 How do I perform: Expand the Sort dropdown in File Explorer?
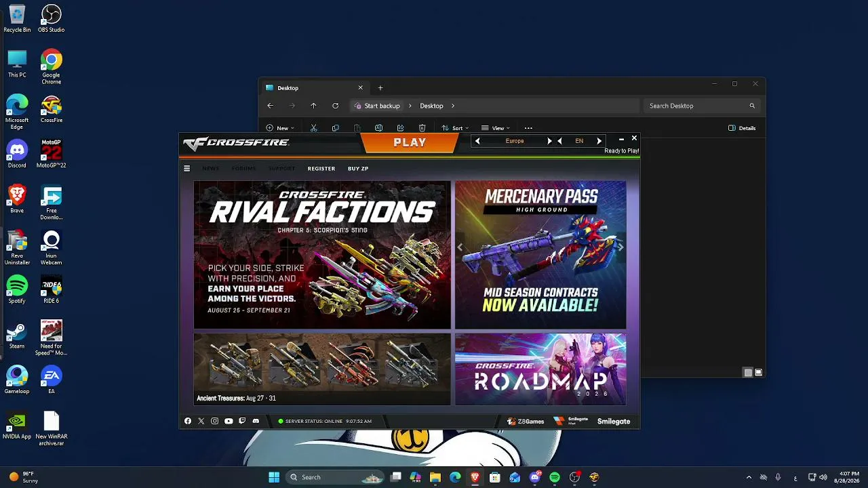click(x=455, y=128)
